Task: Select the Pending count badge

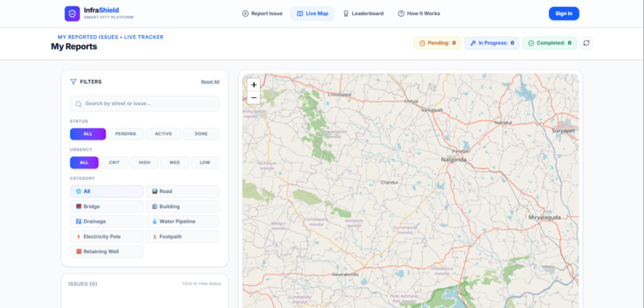Action: [437, 43]
